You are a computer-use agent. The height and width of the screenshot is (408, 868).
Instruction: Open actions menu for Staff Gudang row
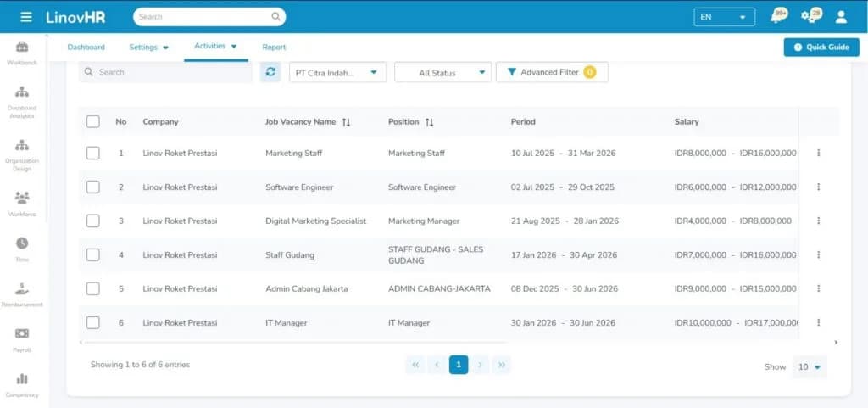[x=818, y=254]
